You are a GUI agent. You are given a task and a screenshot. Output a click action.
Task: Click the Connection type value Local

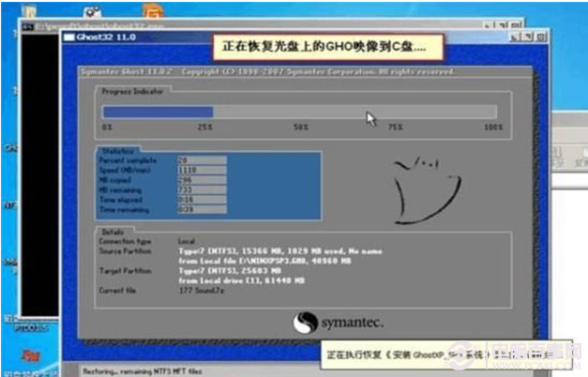pyautogui.click(x=187, y=241)
